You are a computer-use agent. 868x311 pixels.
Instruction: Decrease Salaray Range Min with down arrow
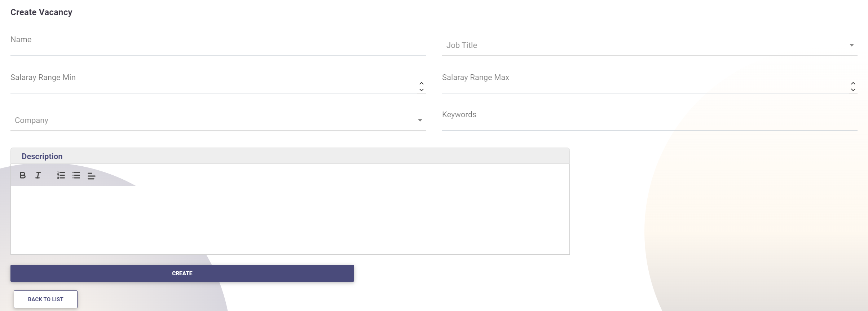421,90
